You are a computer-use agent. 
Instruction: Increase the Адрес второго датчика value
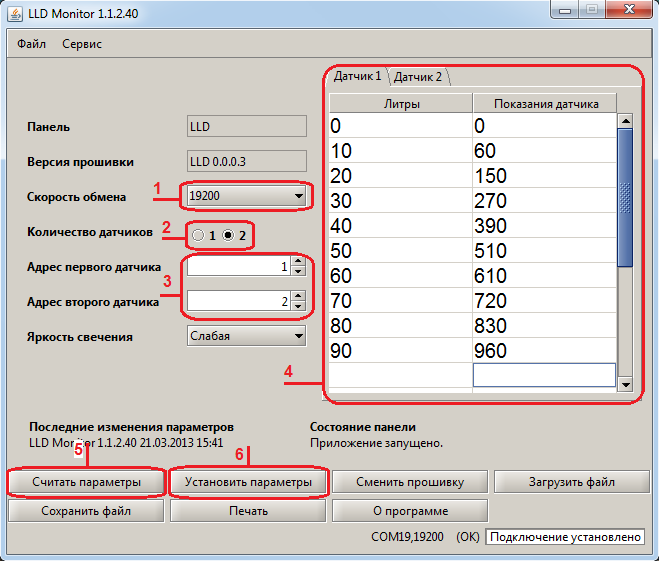[x=298, y=296]
